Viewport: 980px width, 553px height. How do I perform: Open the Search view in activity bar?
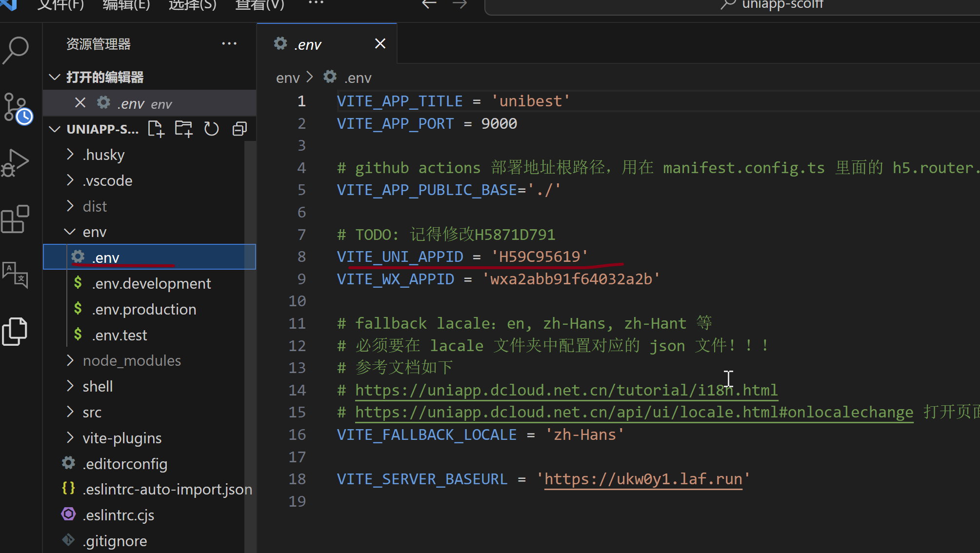pos(16,50)
